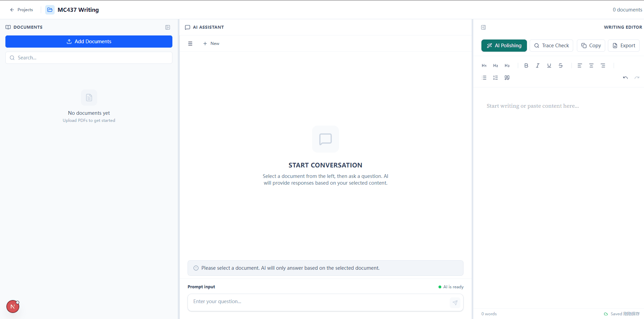Go back to Projects

pyautogui.click(x=22, y=10)
